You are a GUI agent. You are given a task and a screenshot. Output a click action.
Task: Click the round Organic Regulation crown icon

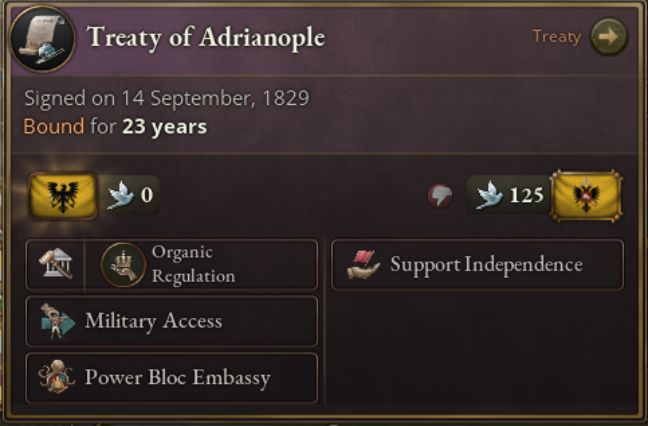pyautogui.click(x=124, y=264)
